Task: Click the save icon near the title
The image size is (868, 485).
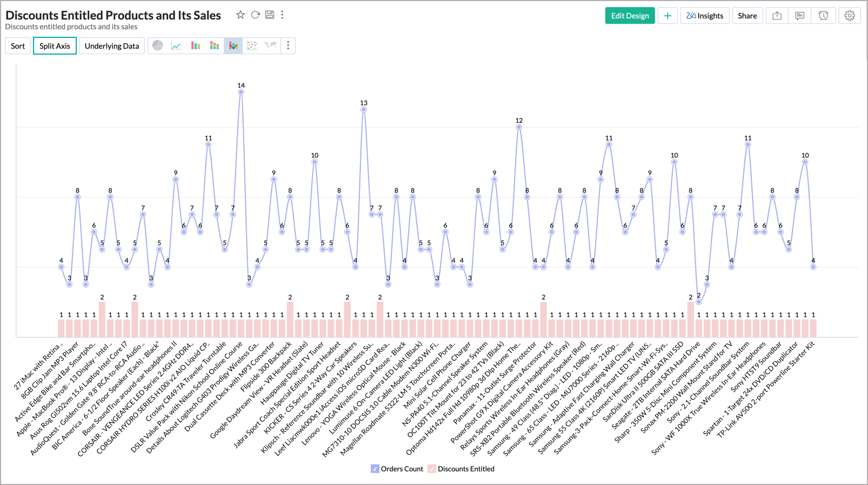Action: pos(270,15)
